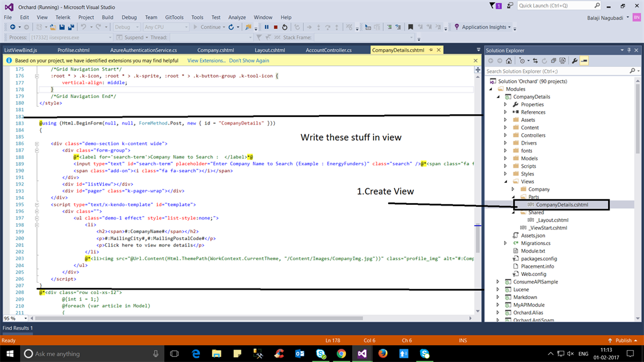Open the Debug menu
644x362 pixels.
129,17
